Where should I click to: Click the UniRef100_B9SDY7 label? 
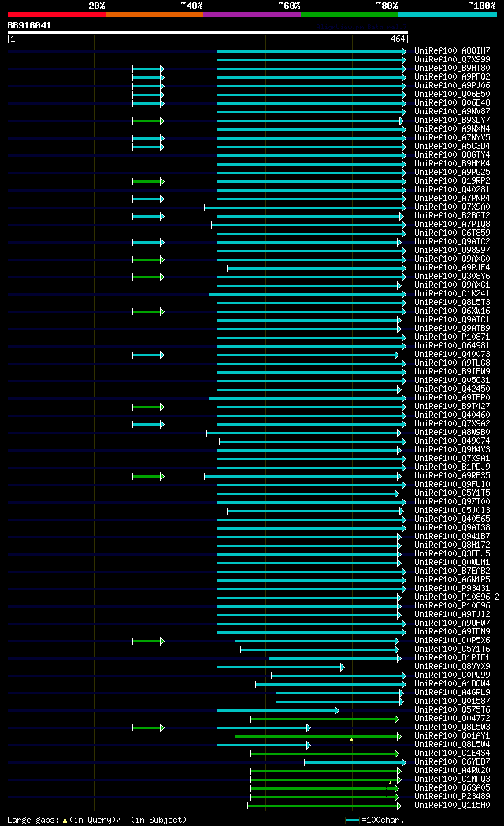[x=452, y=120]
